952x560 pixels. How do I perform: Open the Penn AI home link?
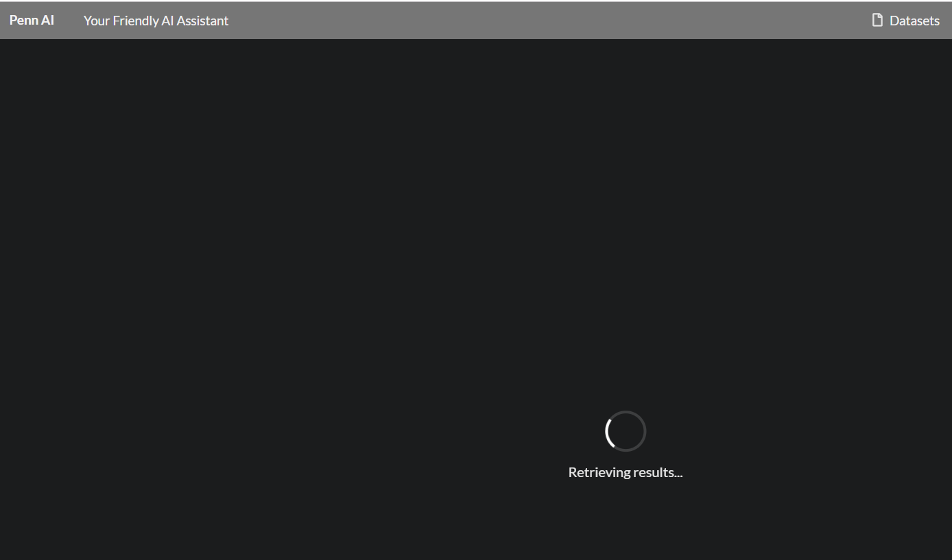[x=32, y=21]
